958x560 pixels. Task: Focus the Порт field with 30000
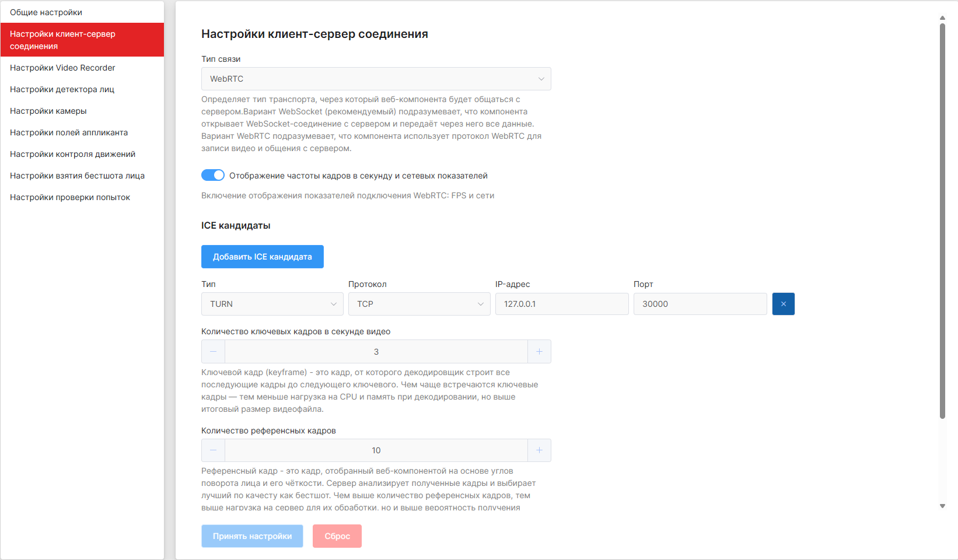(700, 304)
